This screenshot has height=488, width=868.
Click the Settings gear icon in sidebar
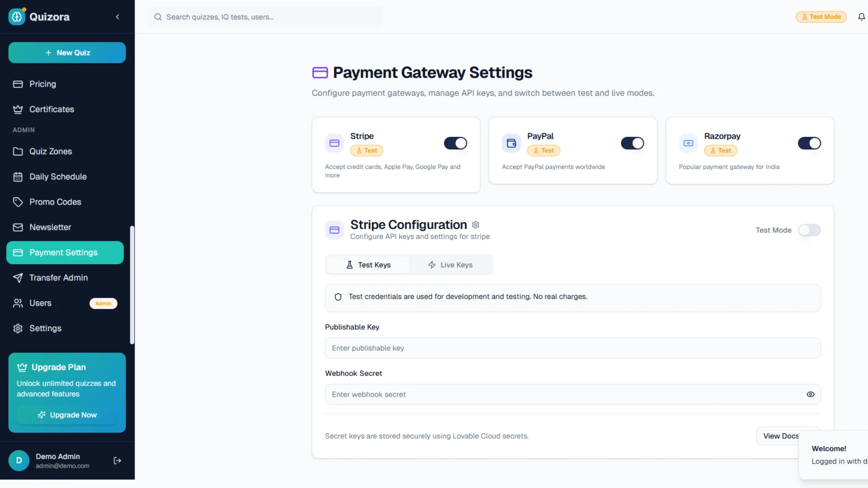coord(18,328)
